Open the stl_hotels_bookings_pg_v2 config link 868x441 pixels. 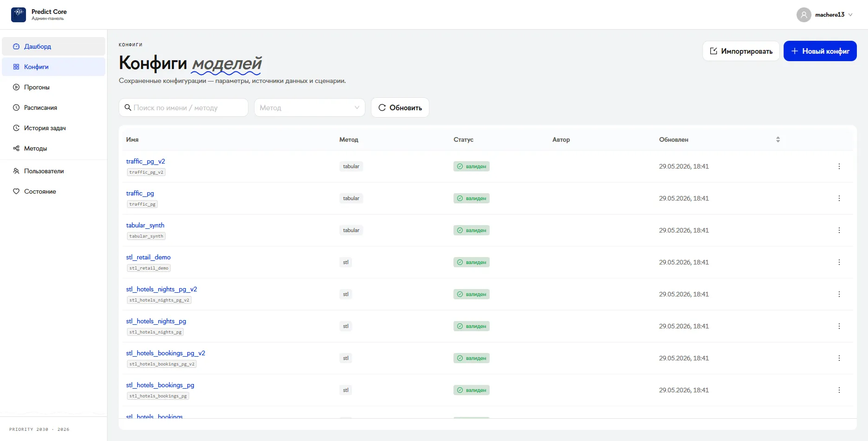pyautogui.click(x=166, y=353)
